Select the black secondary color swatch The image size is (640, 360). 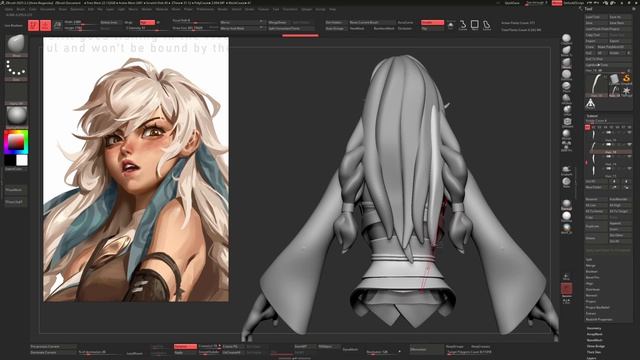coord(10,160)
